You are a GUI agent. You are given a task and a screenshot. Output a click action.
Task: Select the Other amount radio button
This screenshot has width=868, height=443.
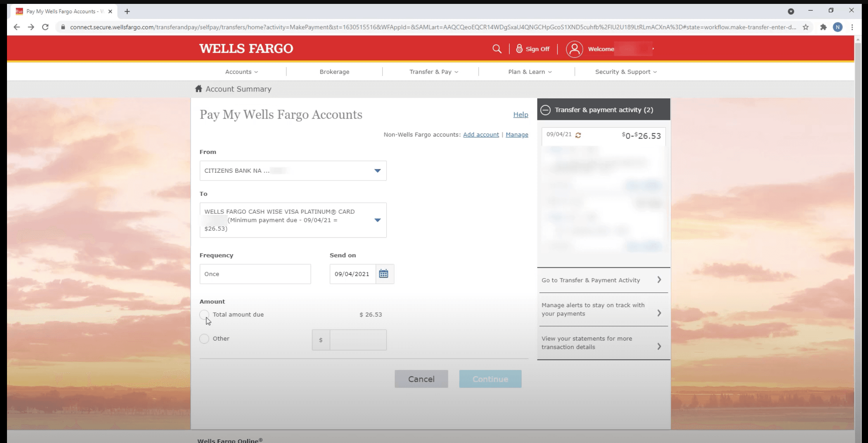[x=204, y=339]
